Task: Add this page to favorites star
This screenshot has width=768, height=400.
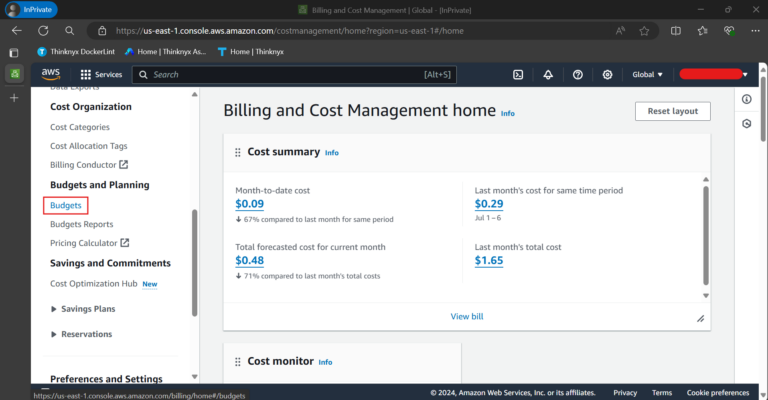Action: click(x=644, y=31)
